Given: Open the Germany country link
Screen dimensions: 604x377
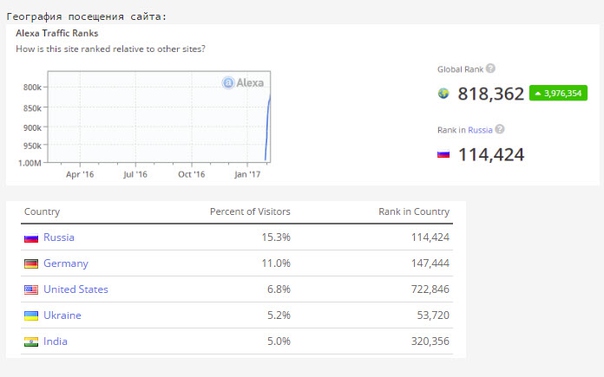Looking at the screenshot, I should 66,263.
